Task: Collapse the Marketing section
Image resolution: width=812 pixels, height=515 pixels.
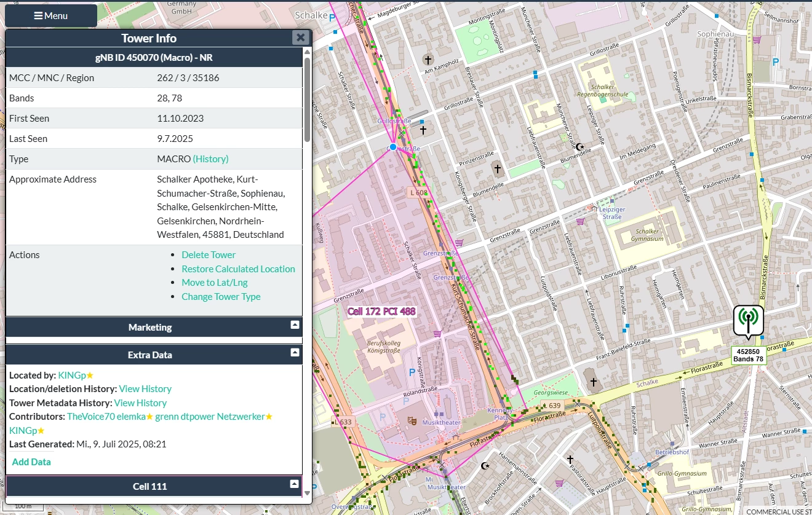Action: click(295, 324)
